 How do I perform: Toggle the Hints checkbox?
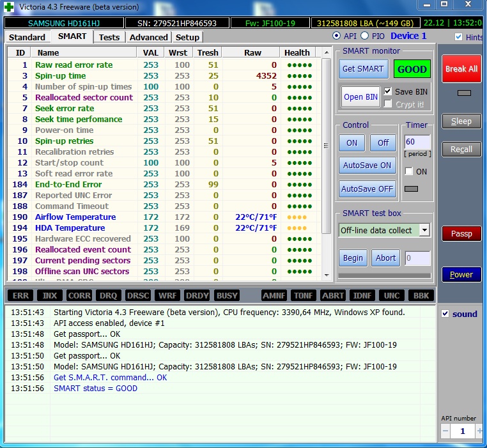(458, 37)
